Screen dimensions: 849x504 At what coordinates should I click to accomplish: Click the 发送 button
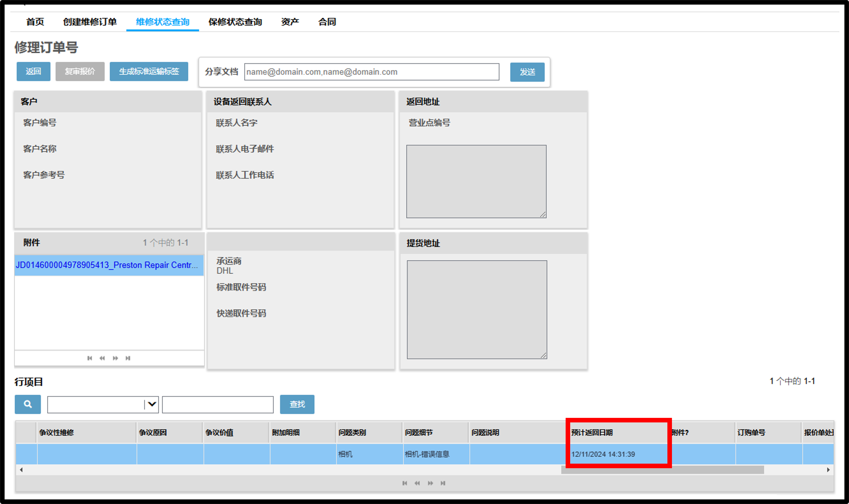[527, 72]
